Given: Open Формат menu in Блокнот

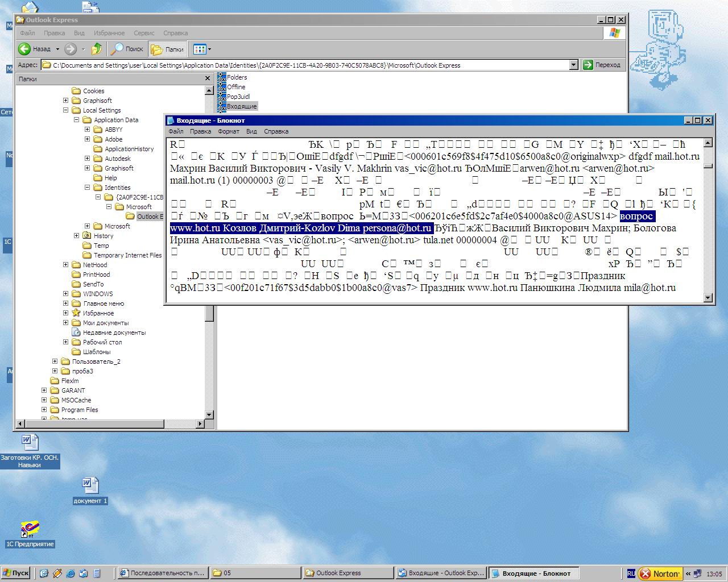Looking at the screenshot, I should pyautogui.click(x=229, y=131).
